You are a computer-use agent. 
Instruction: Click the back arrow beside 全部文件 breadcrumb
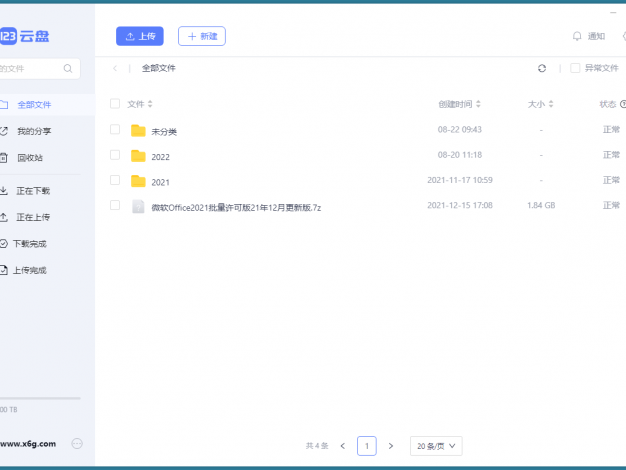[115, 68]
